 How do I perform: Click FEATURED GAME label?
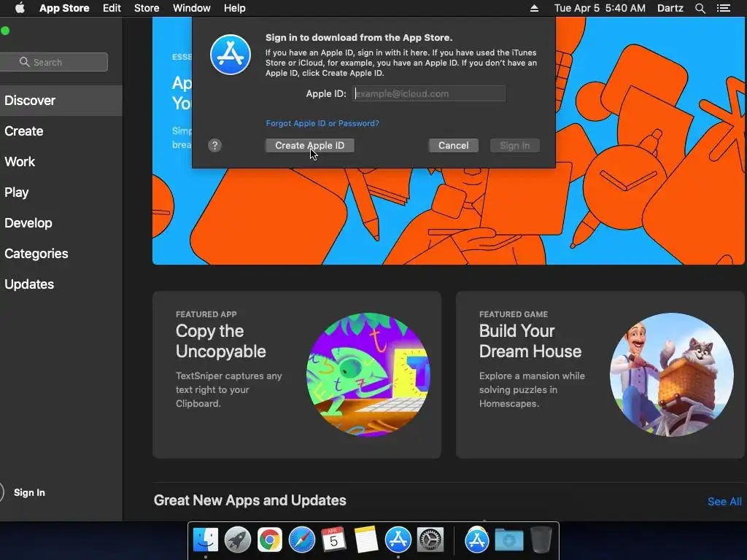[x=513, y=314]
